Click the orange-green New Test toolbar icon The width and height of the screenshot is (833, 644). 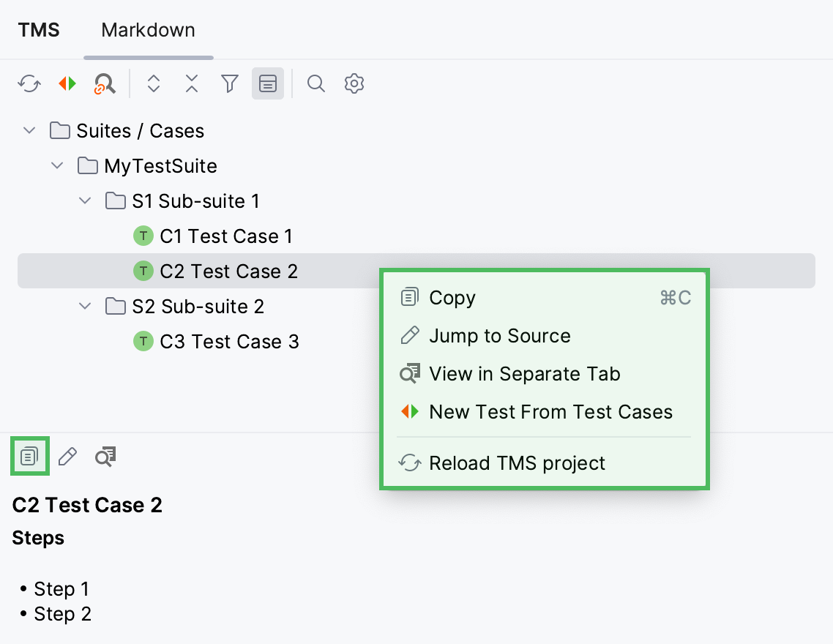(67, 83)
